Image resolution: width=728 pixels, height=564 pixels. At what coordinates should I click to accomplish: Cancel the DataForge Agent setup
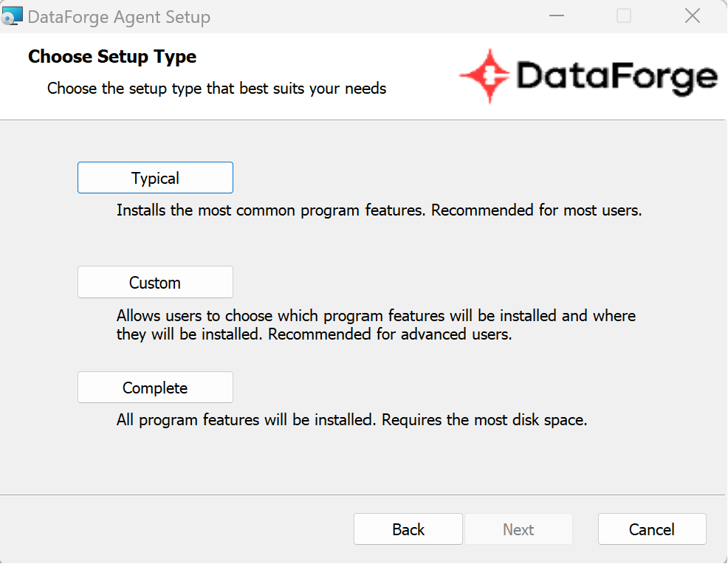[x=652, y=529]
